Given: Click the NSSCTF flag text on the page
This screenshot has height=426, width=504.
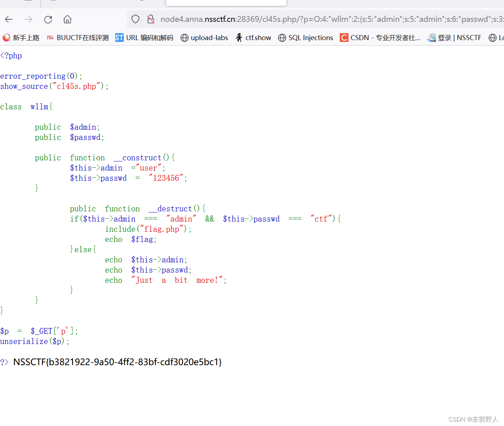Looking at the screenshot, I should [117, 362].
